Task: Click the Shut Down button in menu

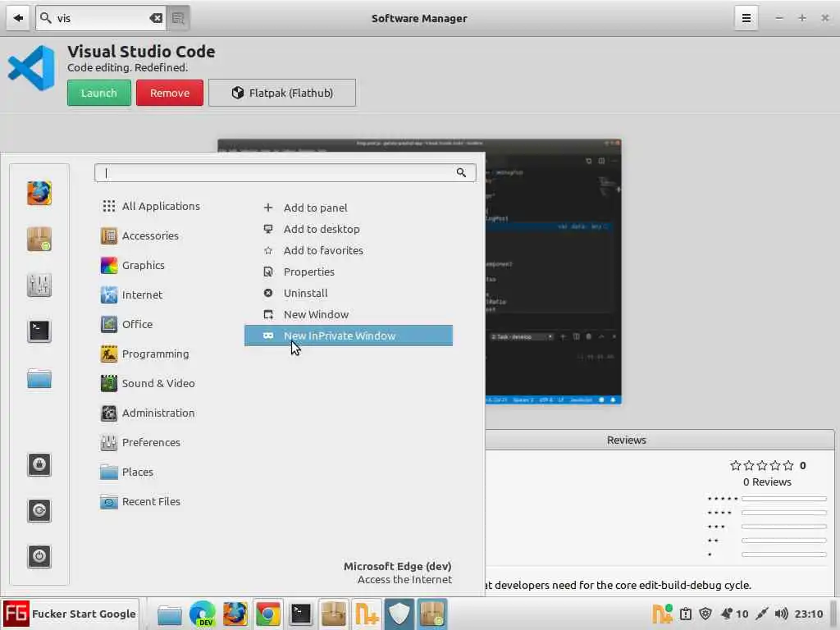Action: coord(39,557)
